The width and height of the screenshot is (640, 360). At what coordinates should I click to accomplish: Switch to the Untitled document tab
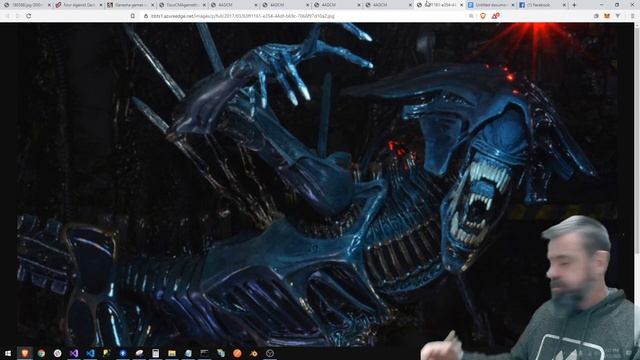490,5
